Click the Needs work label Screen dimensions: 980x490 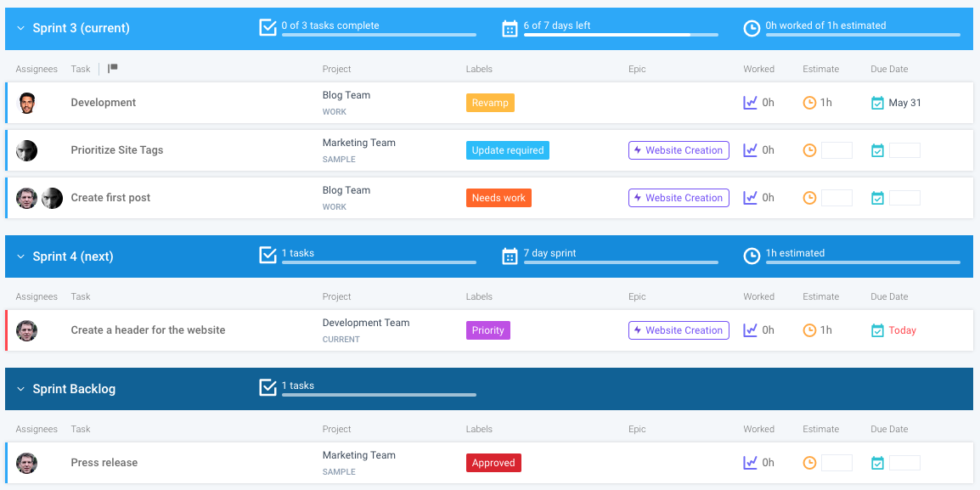tap(498, 198)
